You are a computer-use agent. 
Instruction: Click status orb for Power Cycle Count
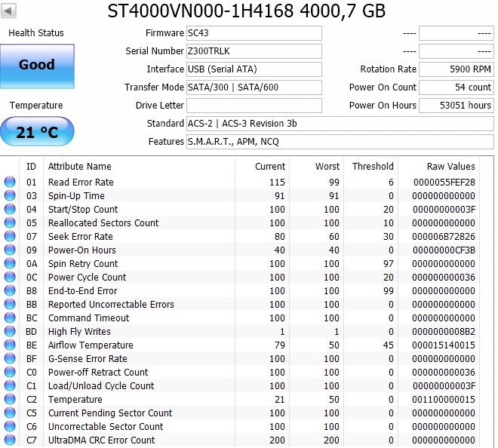(10, 277)
